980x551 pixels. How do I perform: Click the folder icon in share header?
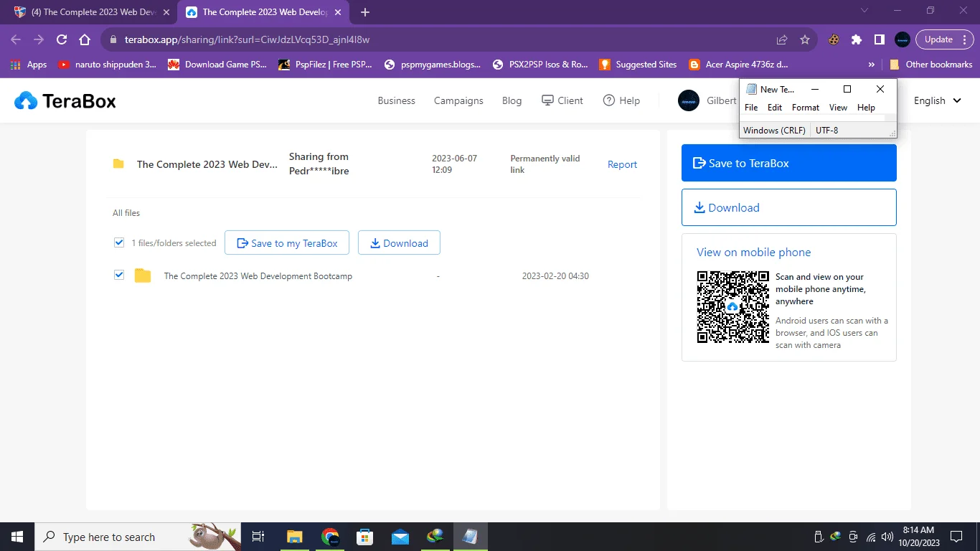118,164
